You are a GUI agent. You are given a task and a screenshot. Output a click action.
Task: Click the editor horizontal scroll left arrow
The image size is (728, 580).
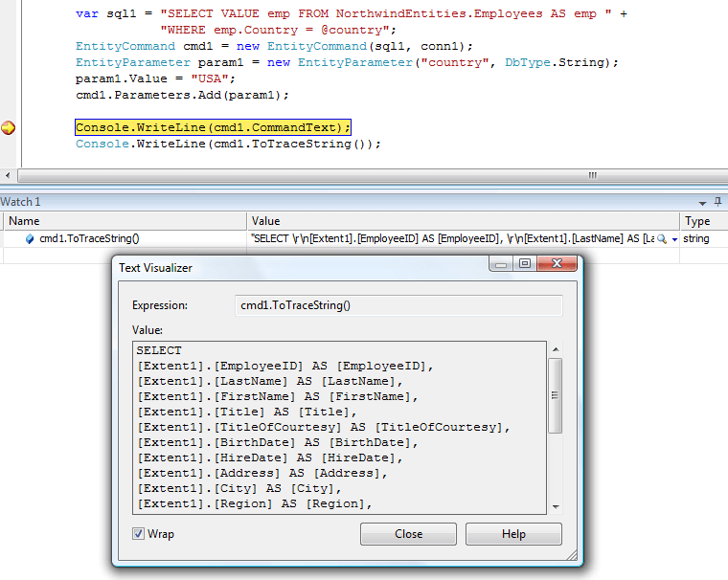pos(8,175)
